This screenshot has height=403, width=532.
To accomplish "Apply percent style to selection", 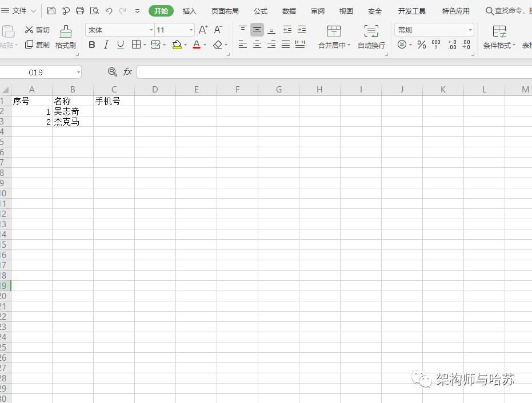I will point(422,45).
